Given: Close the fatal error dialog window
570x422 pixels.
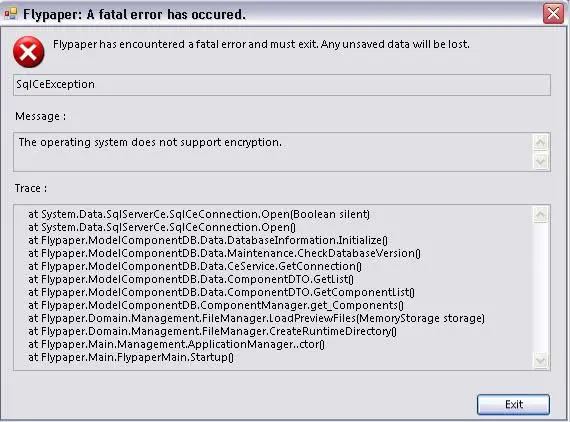Looking at the screenshot, I should (553, 14).
